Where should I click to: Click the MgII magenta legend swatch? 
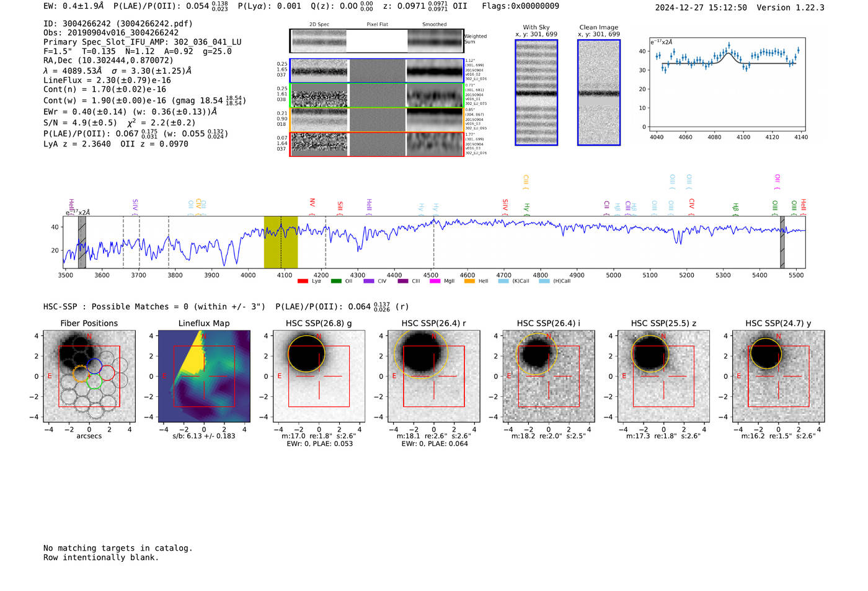pos(435,281)
